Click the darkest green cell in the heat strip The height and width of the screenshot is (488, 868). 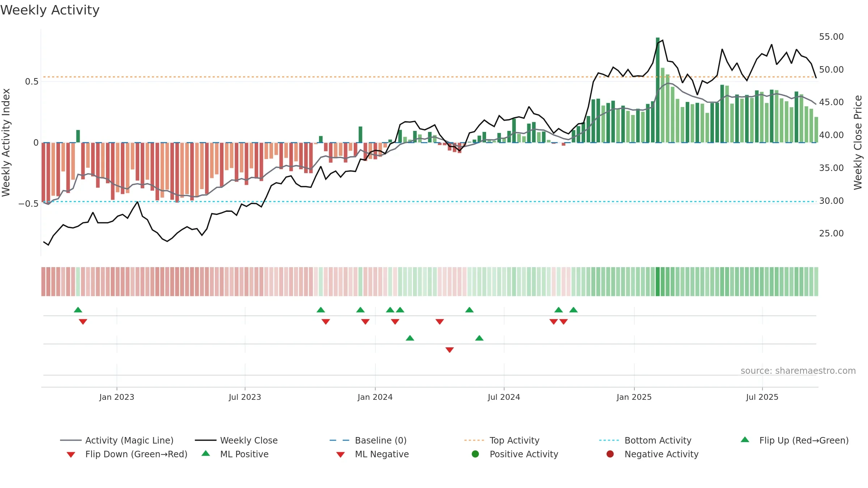(658, 282)
